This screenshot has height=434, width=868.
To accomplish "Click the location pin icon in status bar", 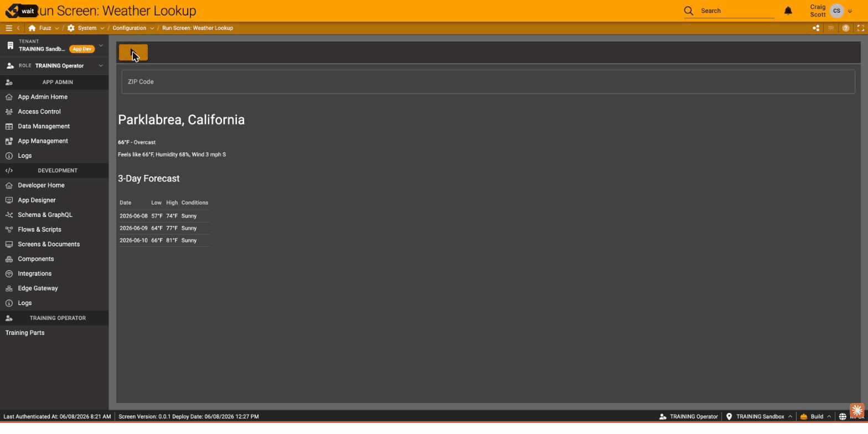I will tap(729, 417).
